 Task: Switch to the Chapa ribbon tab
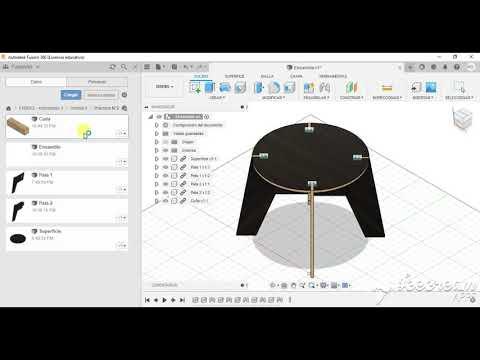(296, 76)
